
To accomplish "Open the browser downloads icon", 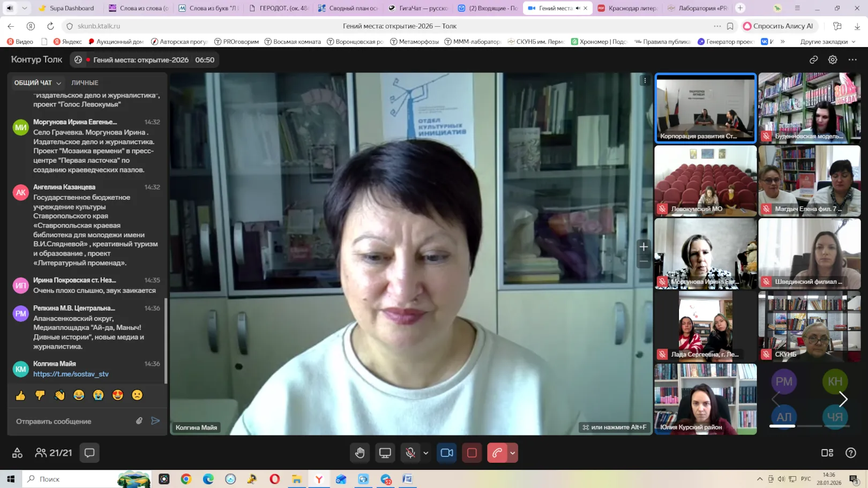I will tap(857, 26).
